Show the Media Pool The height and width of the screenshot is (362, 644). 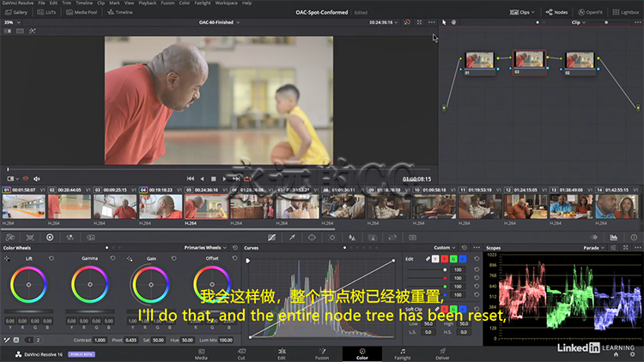(x=82, y=12)
